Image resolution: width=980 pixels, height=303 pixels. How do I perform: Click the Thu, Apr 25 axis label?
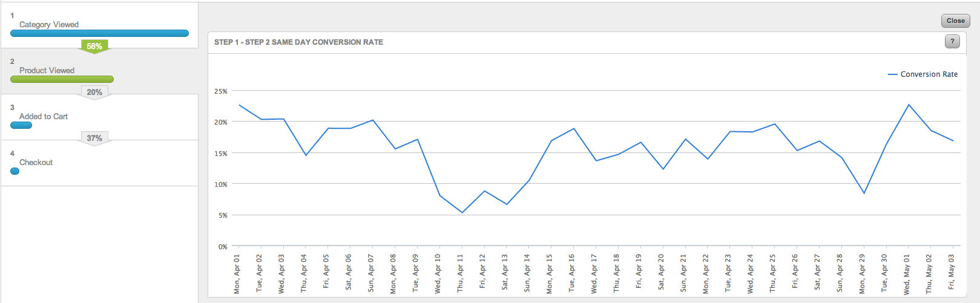[772, 273]
